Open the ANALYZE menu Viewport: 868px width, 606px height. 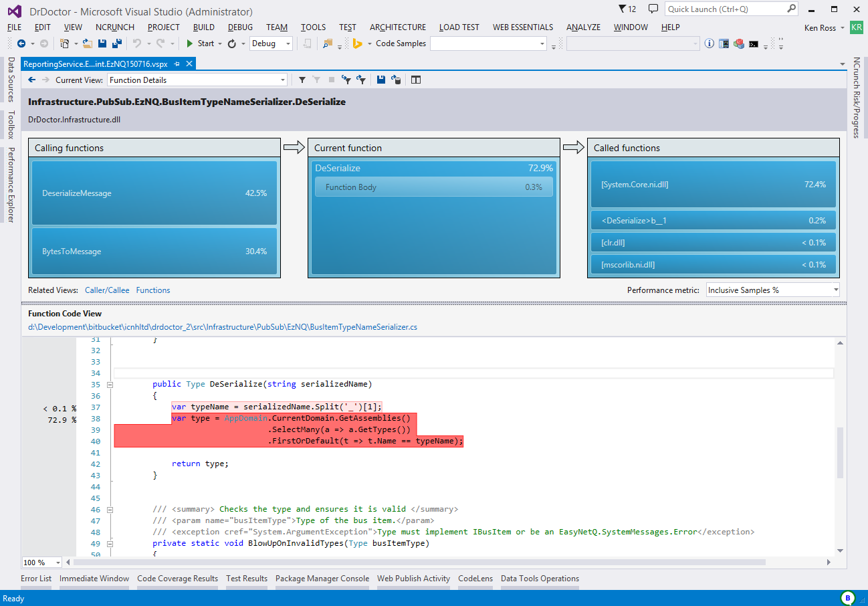[x=583, y=27]
